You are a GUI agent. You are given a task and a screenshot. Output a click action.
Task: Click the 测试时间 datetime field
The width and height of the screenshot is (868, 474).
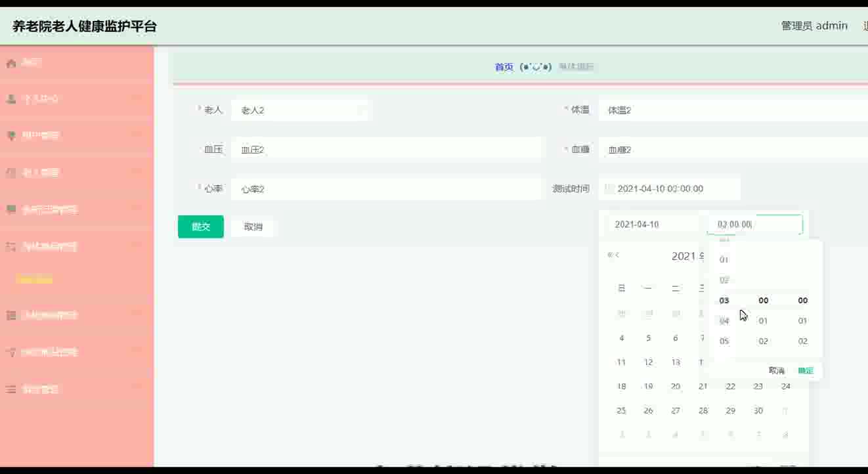[x=669, y=189]
